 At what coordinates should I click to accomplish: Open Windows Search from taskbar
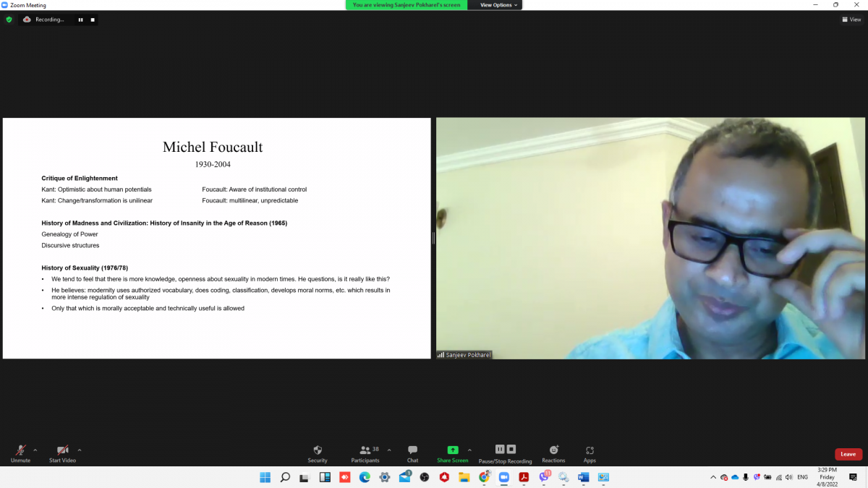[x=285, y=477]
